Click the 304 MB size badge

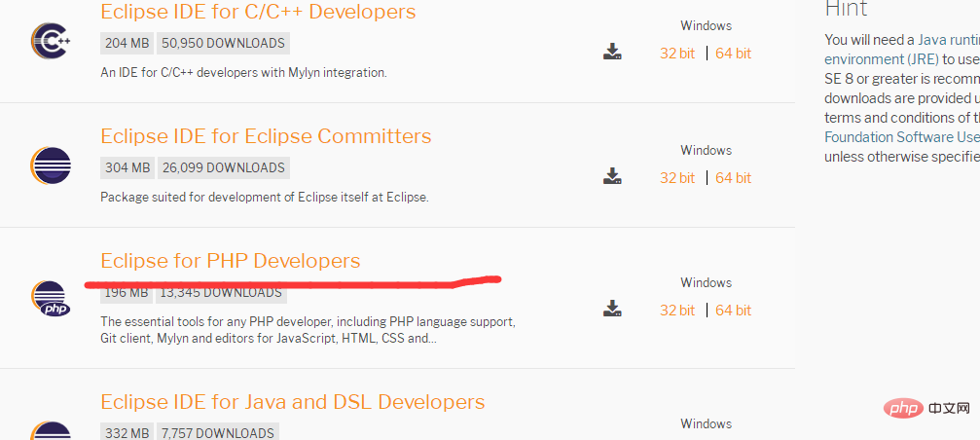(127, 167)
